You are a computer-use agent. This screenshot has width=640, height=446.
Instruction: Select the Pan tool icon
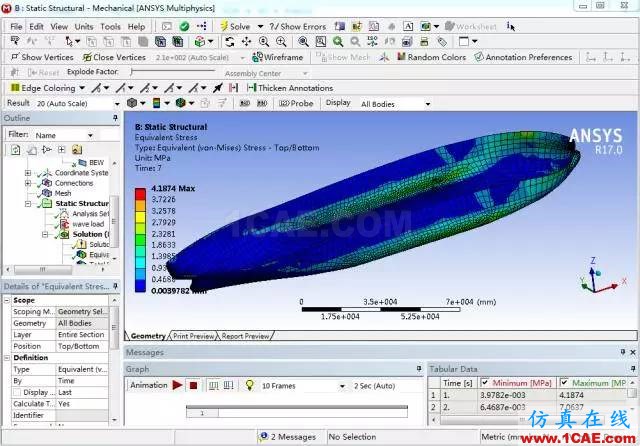(247, 42)
